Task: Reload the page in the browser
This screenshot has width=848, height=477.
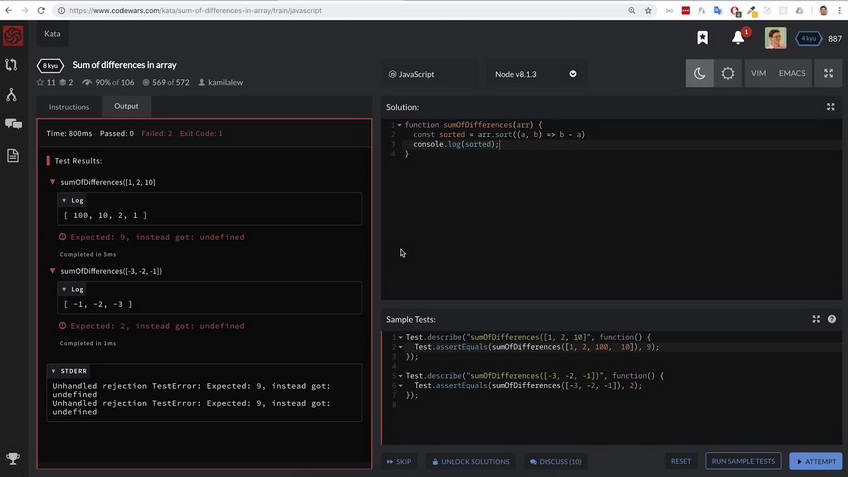Action: point(41,10)
